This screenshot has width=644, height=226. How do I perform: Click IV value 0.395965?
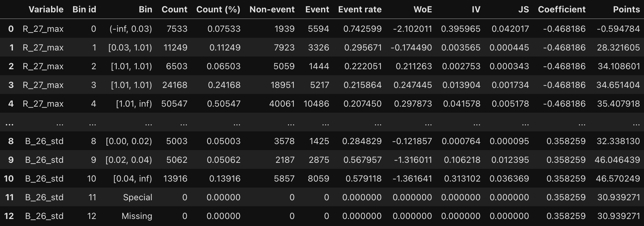tap(461, 29)
